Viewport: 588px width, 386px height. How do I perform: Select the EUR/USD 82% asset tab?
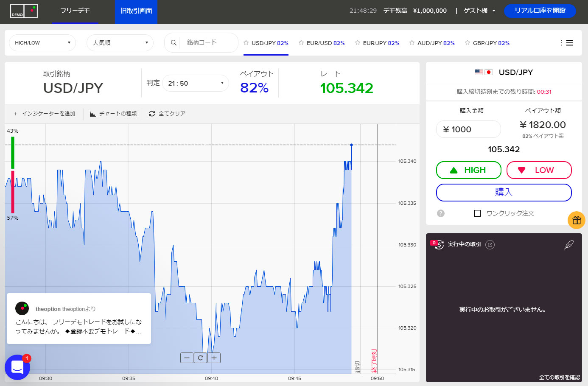coord(322,43)
